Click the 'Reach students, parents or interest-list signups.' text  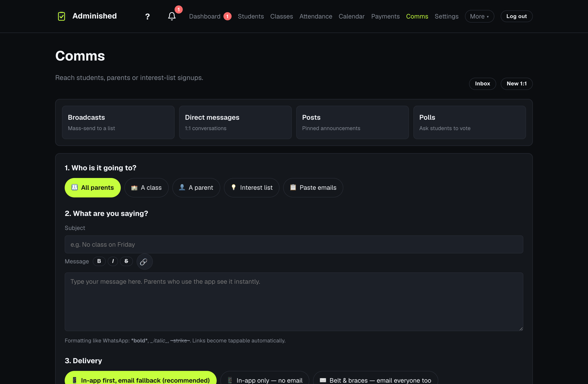[x=129, y=78]
